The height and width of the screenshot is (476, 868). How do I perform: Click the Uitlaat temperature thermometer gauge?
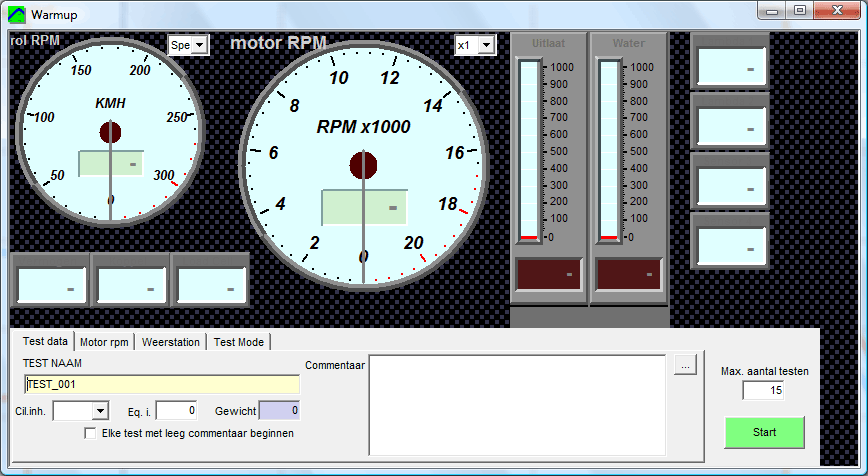pyautogui.click(x=529, y=150)
